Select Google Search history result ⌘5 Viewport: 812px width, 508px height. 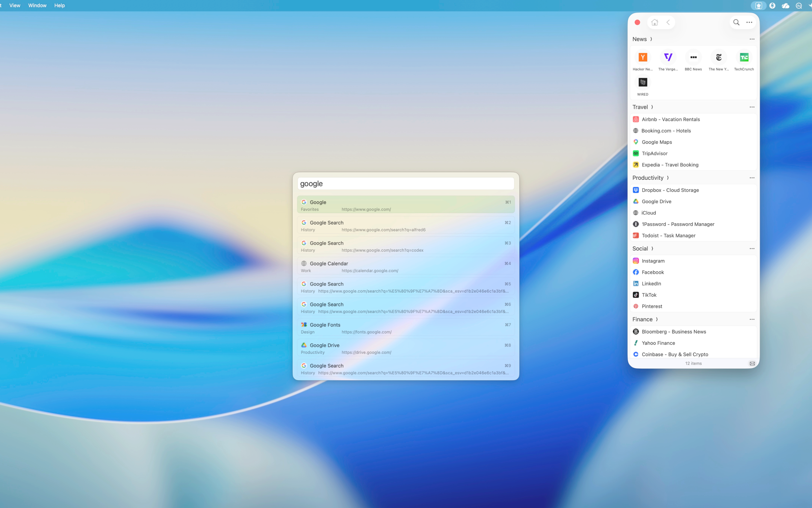click(x=406, y=286)
